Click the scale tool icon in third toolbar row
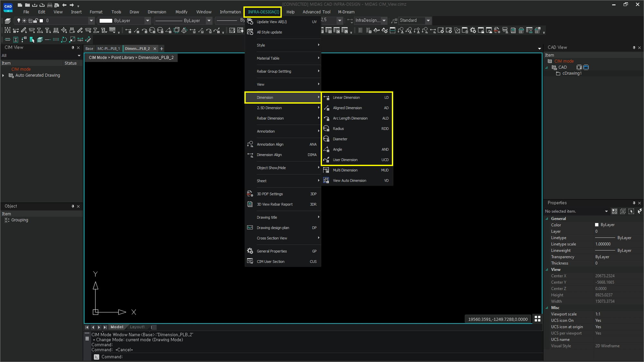The image size is (644, 362). 72,40
